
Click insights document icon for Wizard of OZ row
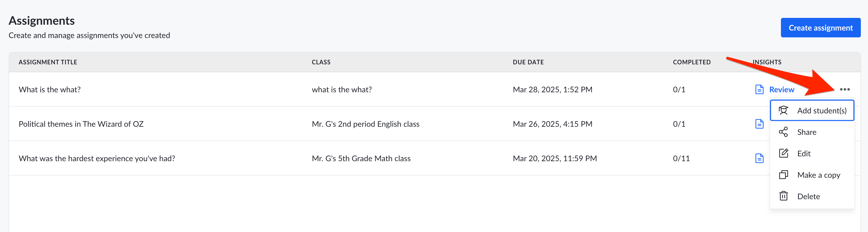(x=759, y=124)
